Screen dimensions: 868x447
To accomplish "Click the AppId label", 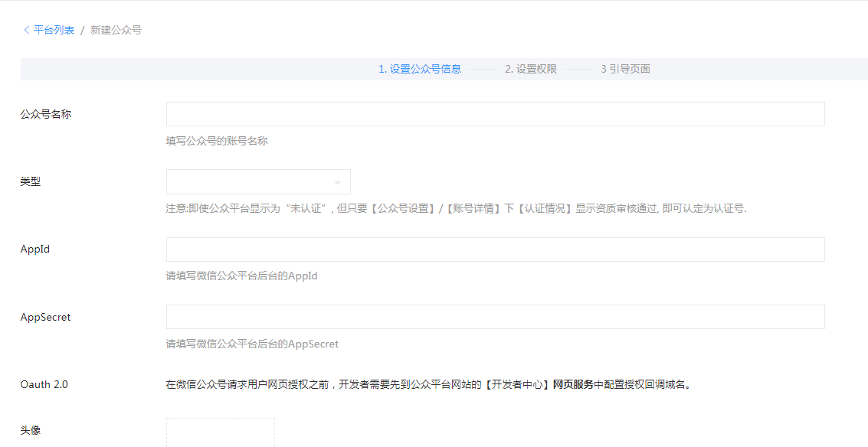I will pos(35,249).
